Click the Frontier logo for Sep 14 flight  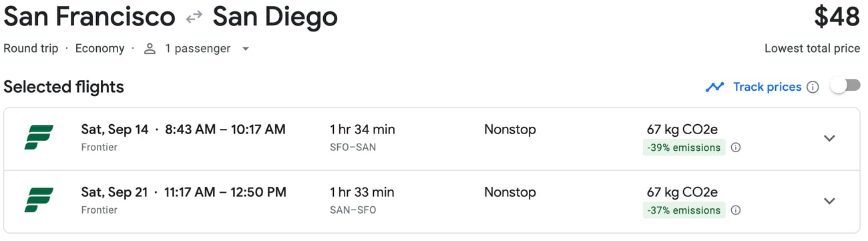[x=39, y=138]
